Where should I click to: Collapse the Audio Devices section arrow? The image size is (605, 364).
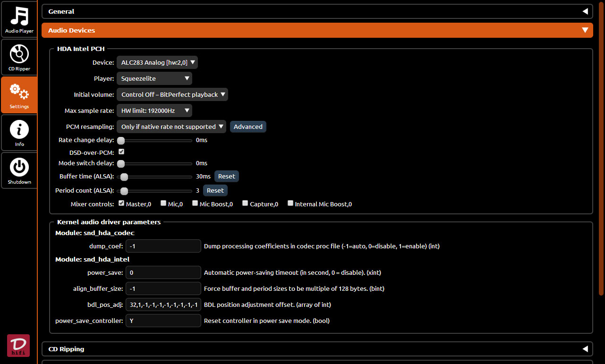pyautogui.click(x=585, y=30)
